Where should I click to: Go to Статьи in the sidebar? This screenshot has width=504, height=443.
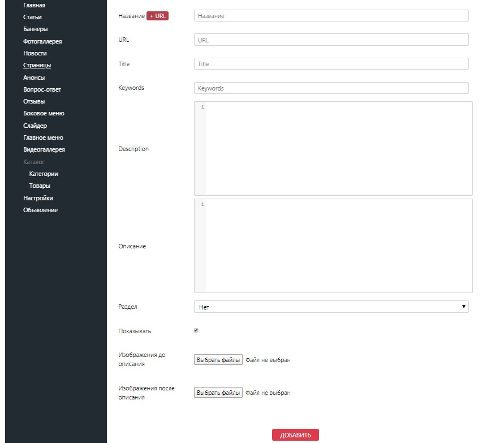[32, 17]
